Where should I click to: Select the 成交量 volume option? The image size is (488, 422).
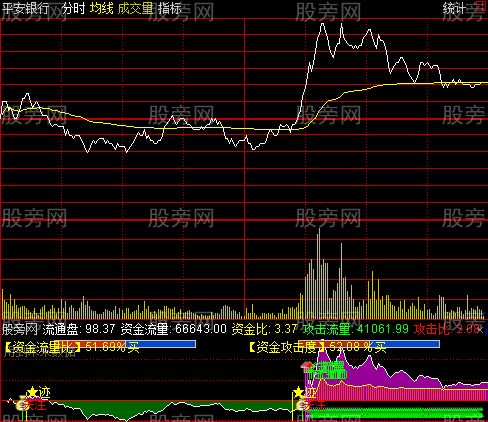pos(135,8)
